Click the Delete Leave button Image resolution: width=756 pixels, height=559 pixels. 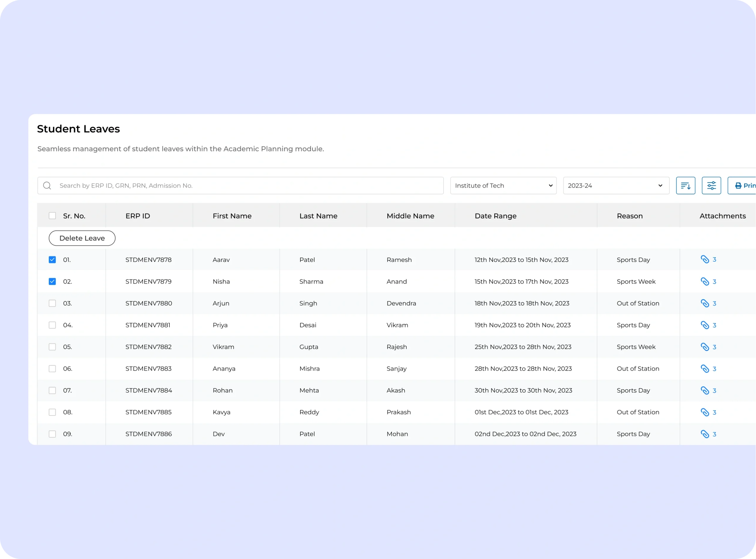(x=82, y=238)
